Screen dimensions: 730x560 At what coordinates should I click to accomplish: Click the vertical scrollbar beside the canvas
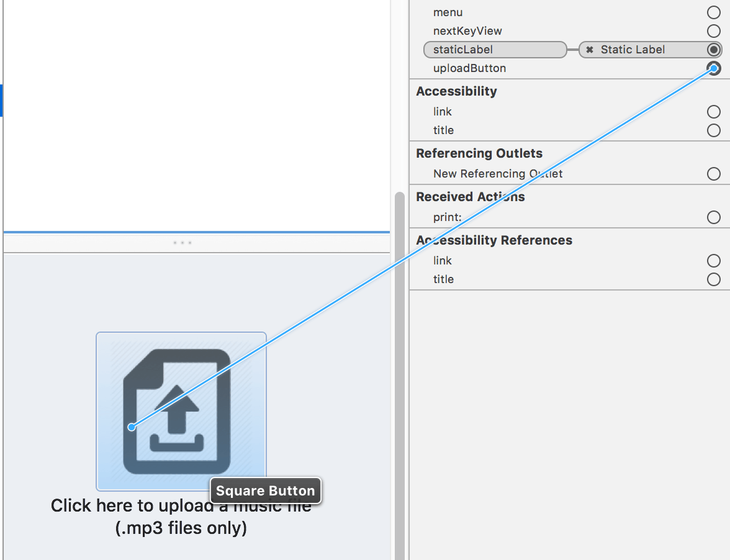pos(400,373)
